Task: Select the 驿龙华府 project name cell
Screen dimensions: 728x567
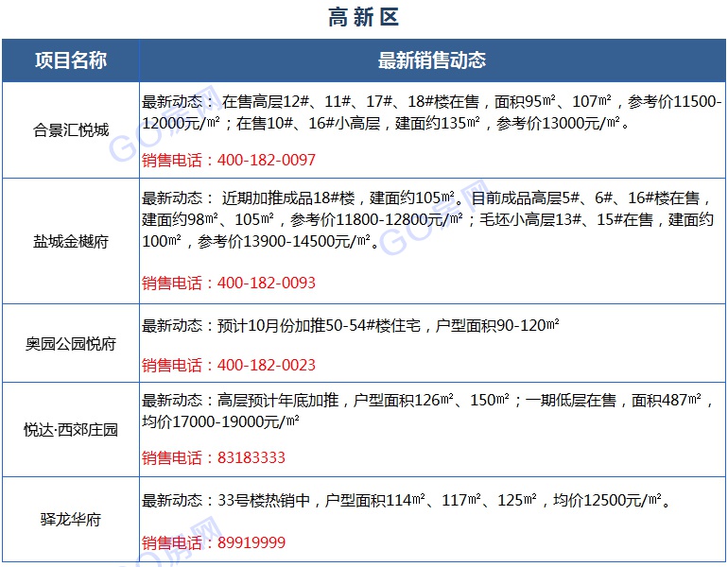Action: [x=71, y=519]
